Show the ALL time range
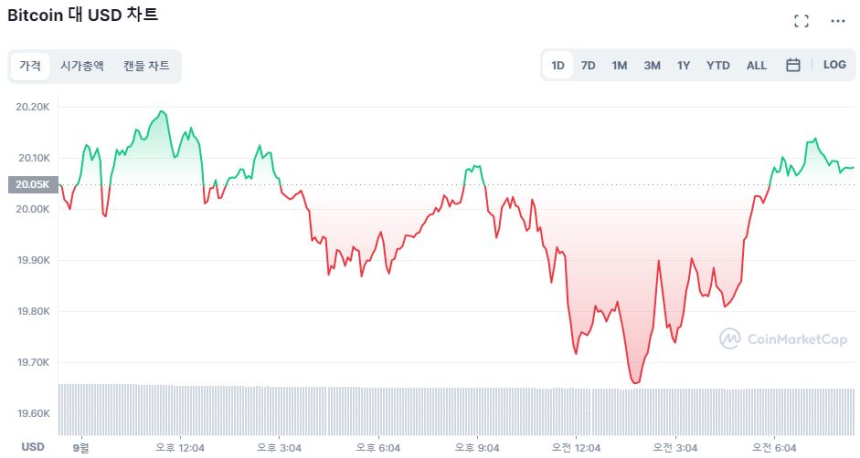 (756, 65)
